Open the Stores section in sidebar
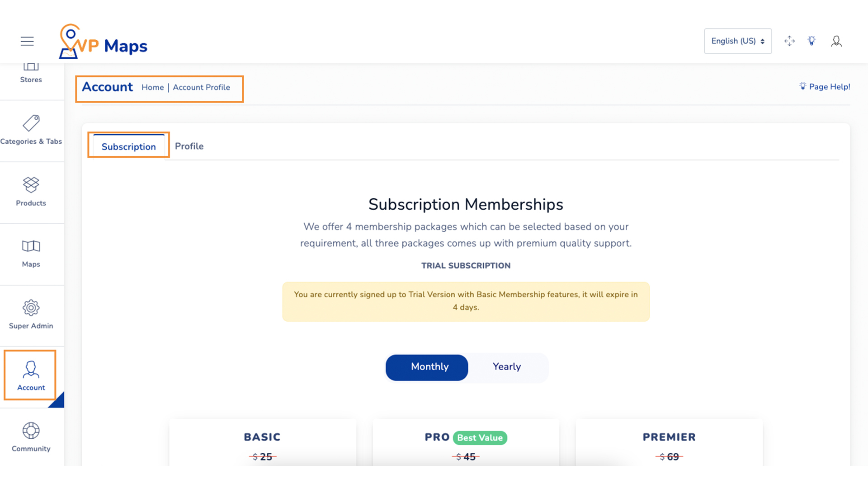Viewport: 868px width, 488px height. click(x=31, y=72)
